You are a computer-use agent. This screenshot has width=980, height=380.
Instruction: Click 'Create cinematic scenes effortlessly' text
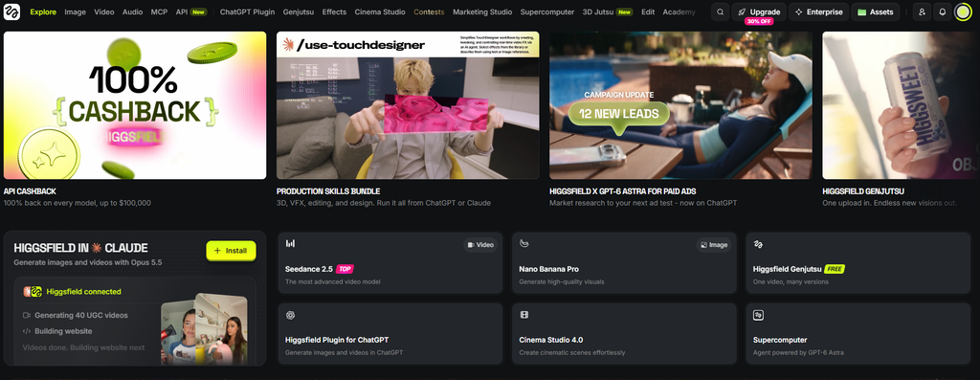tap(572, 353)
